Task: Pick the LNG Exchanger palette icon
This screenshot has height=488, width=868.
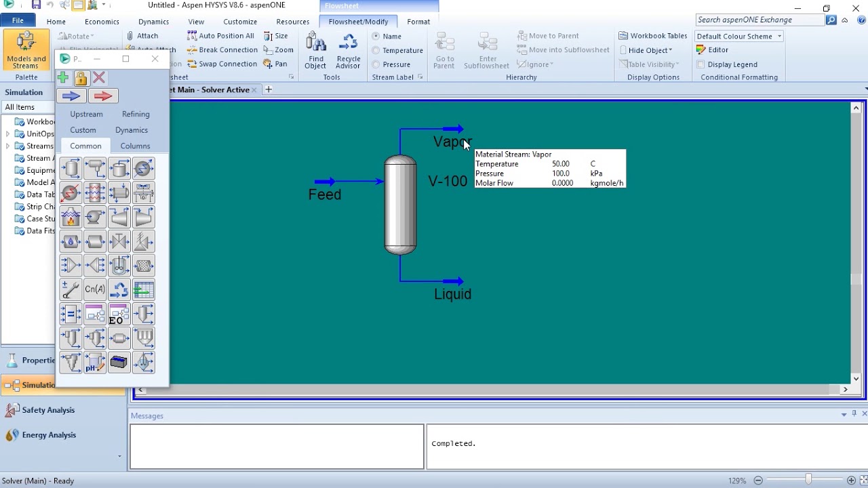Action: (95, 193)
